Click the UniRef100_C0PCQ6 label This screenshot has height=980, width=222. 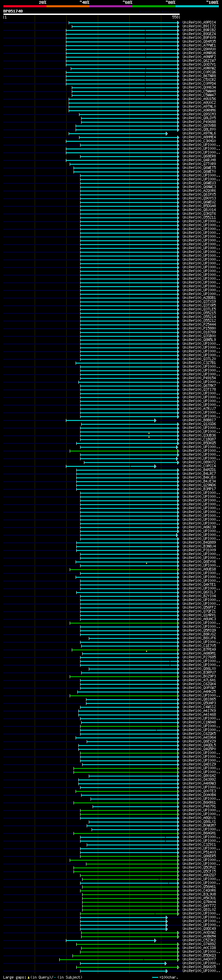(199, 72)
